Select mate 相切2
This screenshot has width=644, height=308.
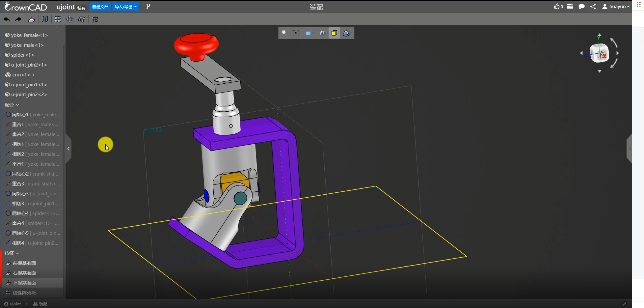33,154
